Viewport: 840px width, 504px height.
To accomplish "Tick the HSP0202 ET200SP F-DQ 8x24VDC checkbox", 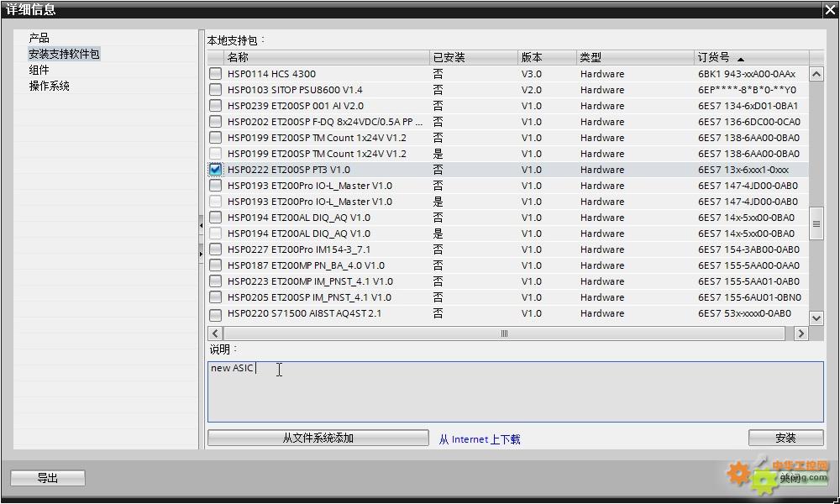I will coord(215,122).
